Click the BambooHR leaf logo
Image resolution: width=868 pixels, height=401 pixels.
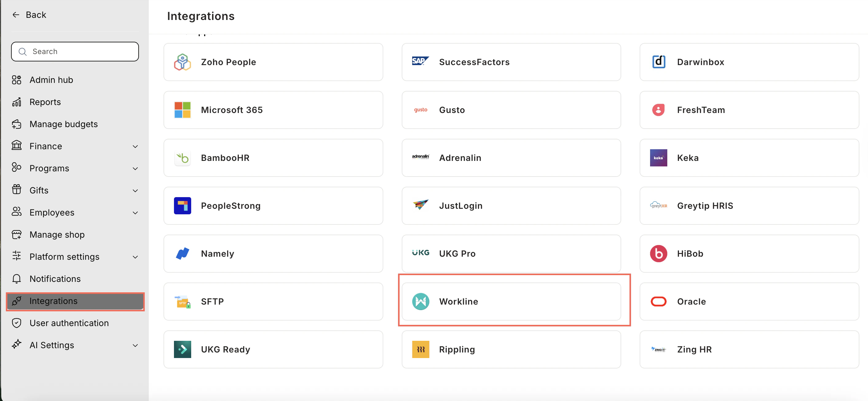click(x=182, y=158)
